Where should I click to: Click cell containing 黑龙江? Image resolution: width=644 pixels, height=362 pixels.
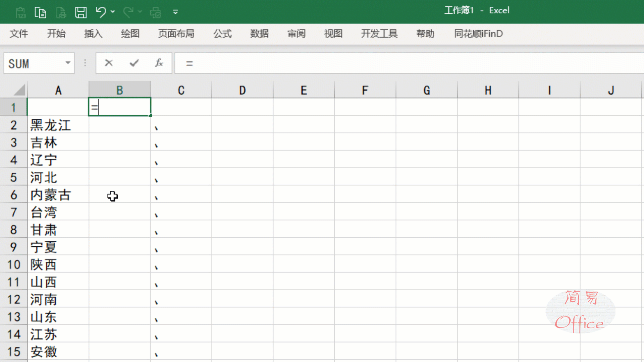coord(58,125)
